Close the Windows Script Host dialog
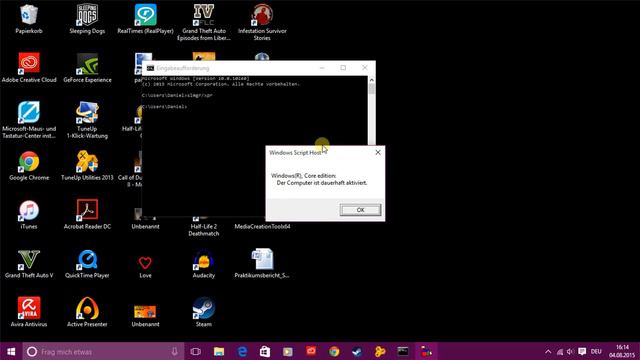The image size is (640, 360). click(x=378, y=152)
